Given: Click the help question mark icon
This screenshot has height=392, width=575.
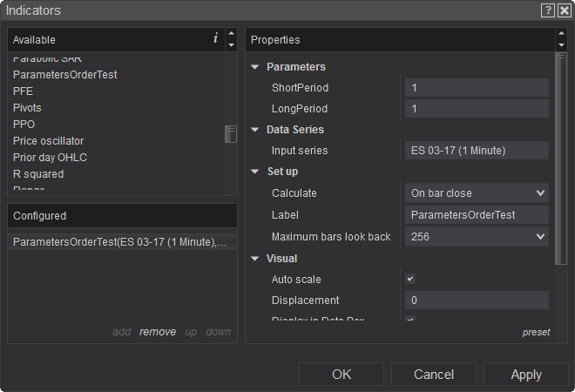Looking at the screenshot, I should [548, 10].
